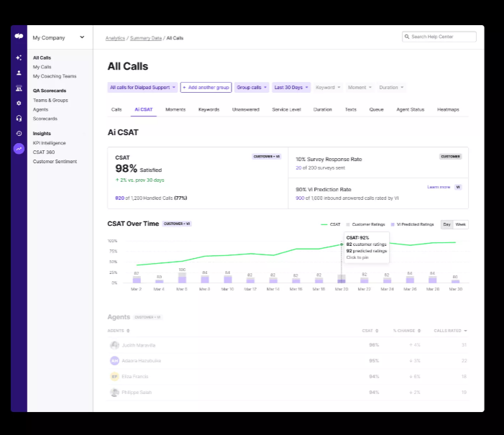Image resolution: width=504 pixels, height=435 pixels.
Task: Click the Add another group button
Action: pyautogui.click(x=206, y=88)
